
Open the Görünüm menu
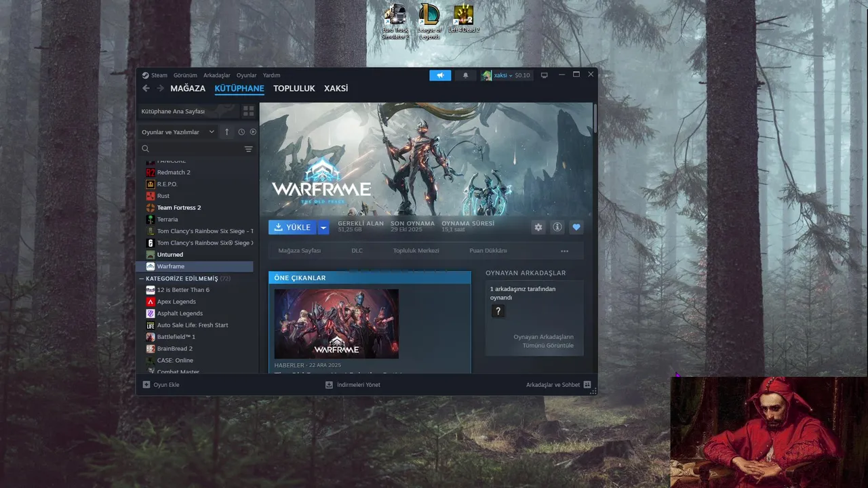185,75
